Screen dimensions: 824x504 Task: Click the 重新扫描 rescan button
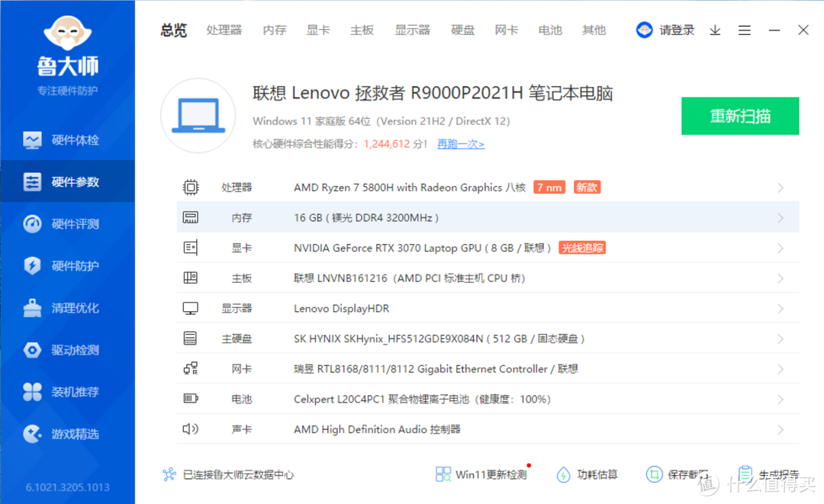point(739,116)
